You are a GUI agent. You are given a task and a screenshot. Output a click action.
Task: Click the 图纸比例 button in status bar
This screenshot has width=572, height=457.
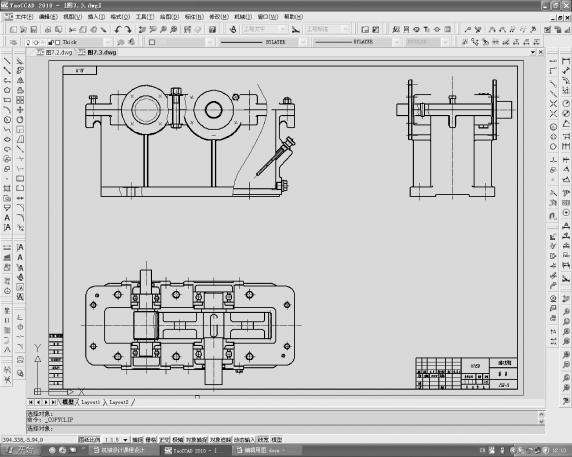click(90, 440)
